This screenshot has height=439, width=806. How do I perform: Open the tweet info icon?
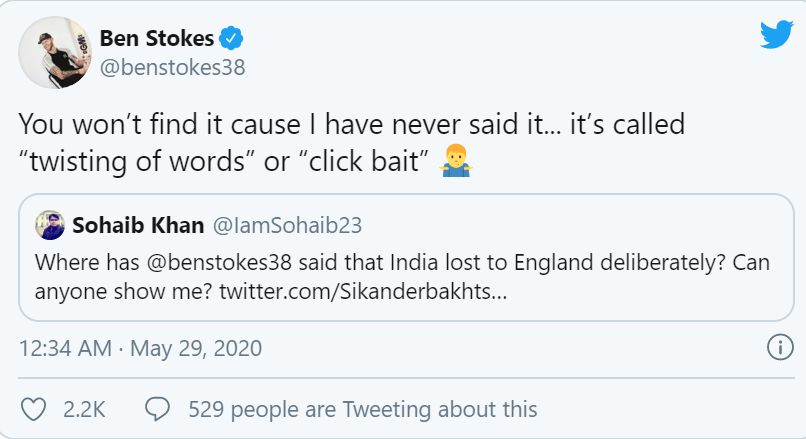[779, 349]
